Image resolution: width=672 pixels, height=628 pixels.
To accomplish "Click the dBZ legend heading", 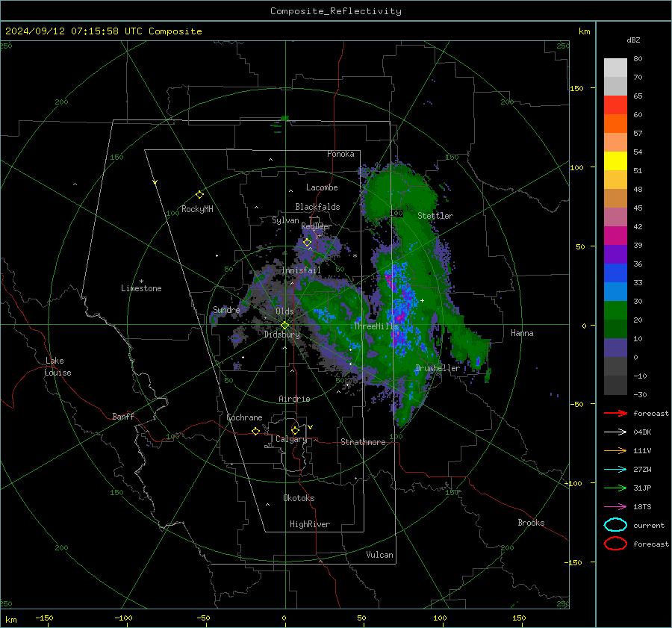I will click(x=633, y=40).
